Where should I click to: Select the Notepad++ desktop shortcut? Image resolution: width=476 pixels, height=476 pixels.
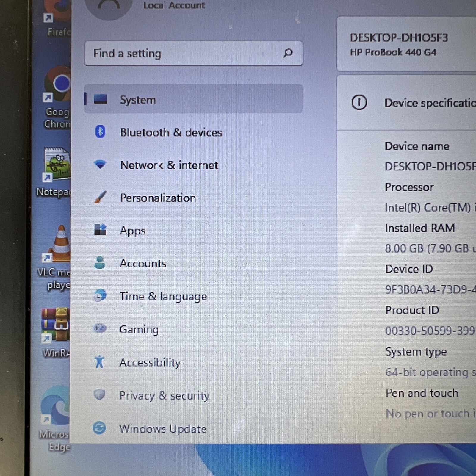[54, 172]
